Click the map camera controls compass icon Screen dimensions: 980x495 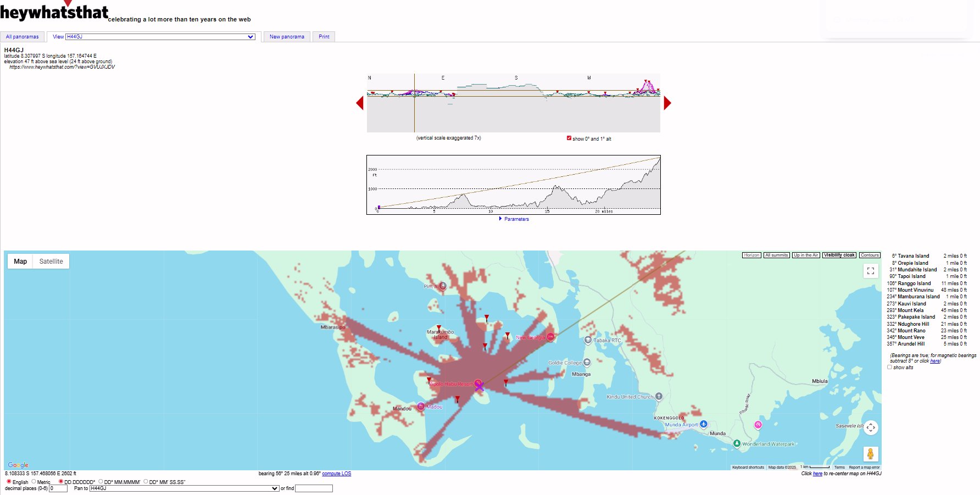[871, 427]
